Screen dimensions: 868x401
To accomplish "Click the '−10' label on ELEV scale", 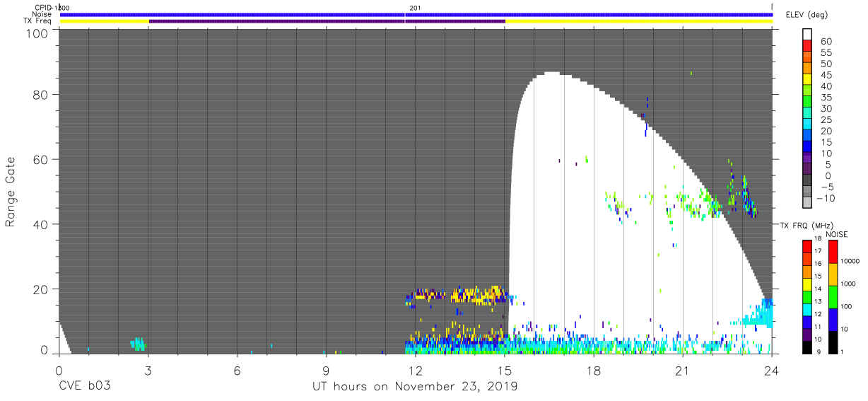I will point(825,199).
